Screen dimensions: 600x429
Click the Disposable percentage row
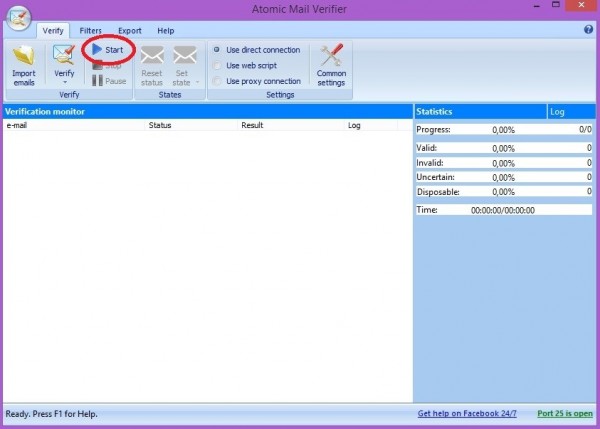[504, 192]
